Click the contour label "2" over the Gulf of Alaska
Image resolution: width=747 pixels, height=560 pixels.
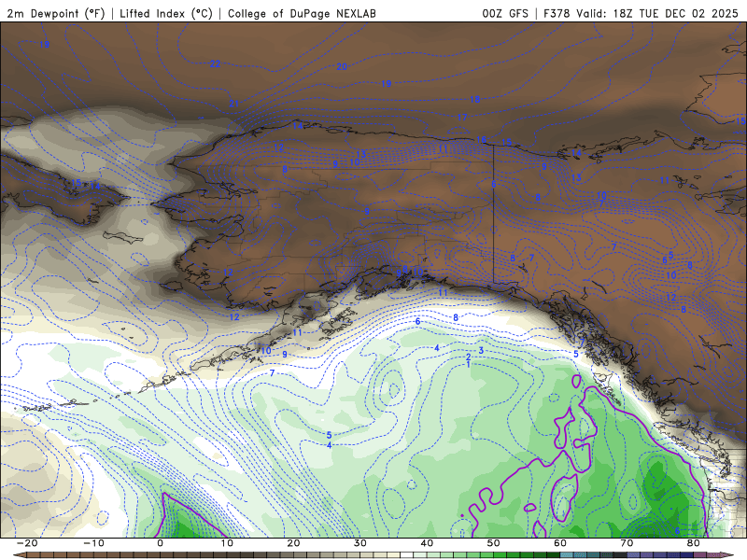coord(469,357)
